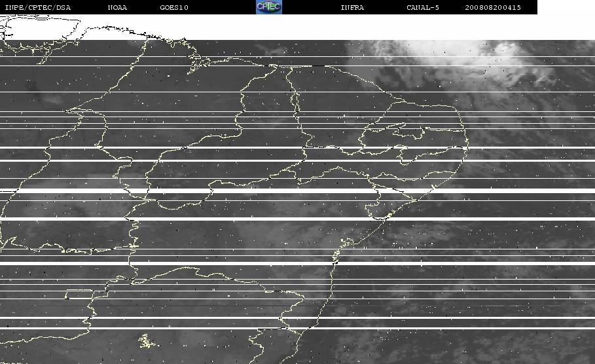Click the CPTEC logo in header
Image resolution: width=595 pixels, height=364 pixels.
coord(269,7)
